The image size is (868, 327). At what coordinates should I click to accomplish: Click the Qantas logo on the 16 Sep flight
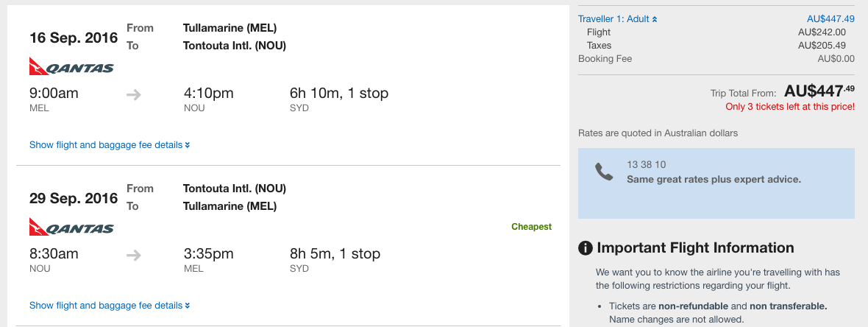[x=71, y=66]
